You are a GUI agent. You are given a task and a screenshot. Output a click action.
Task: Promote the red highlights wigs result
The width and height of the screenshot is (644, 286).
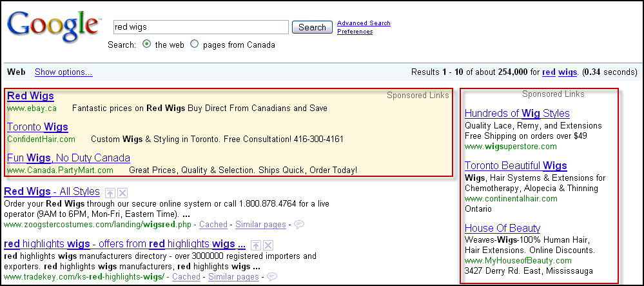point(257,245)
